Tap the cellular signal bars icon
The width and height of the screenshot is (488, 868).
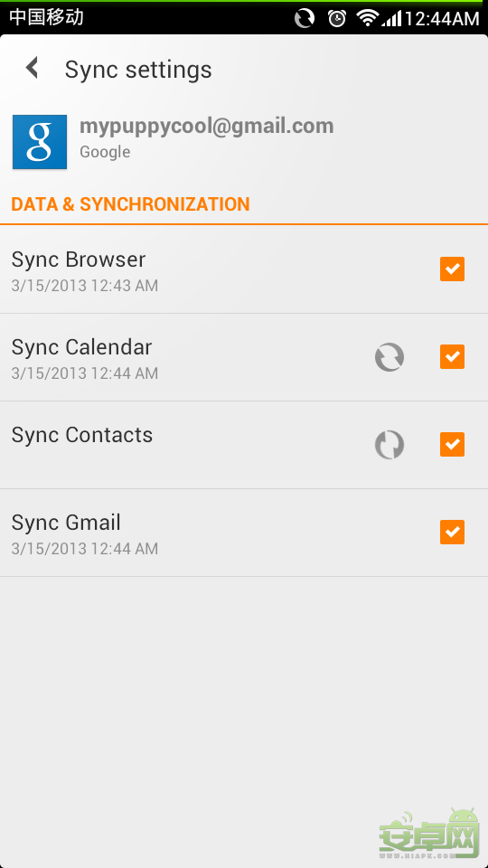click(x=391, y=19)
